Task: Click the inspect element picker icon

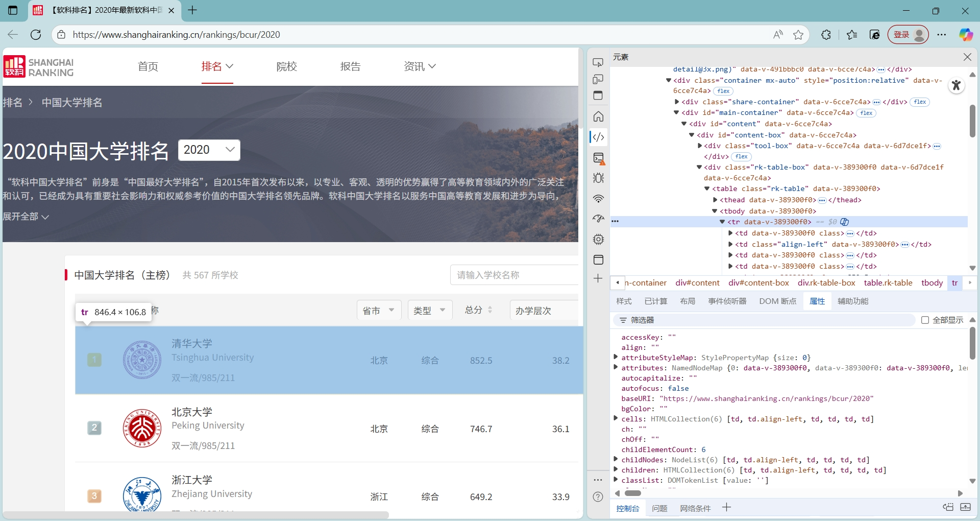Action: pos(598,62)
